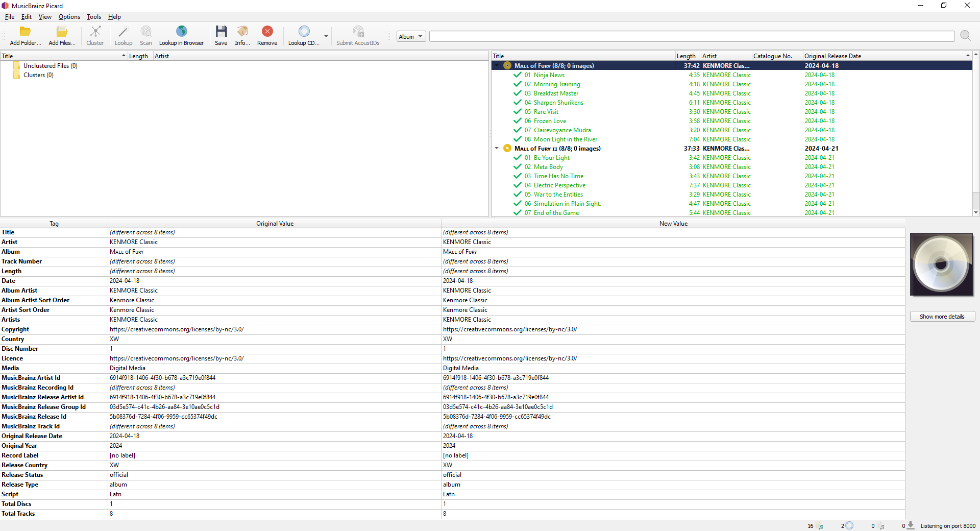The image size is (980, 531).
Task: Click the search magnifier icon
Action: 965,36
